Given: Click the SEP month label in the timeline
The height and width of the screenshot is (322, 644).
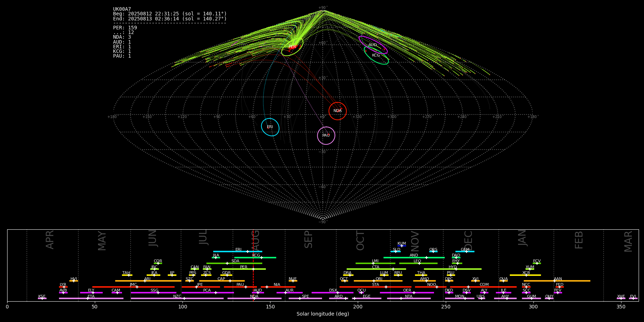Looking at the screenshot, I should [x=308, y=239].
